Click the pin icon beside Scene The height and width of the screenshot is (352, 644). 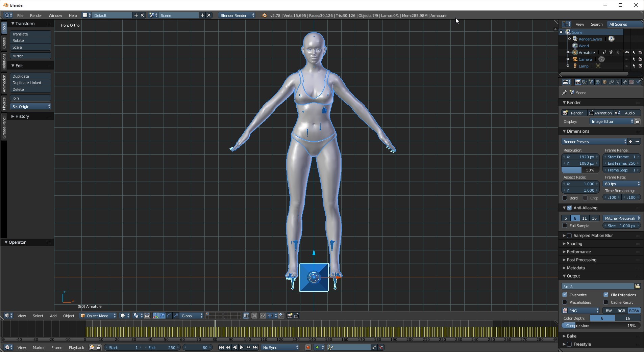[564, 92]
